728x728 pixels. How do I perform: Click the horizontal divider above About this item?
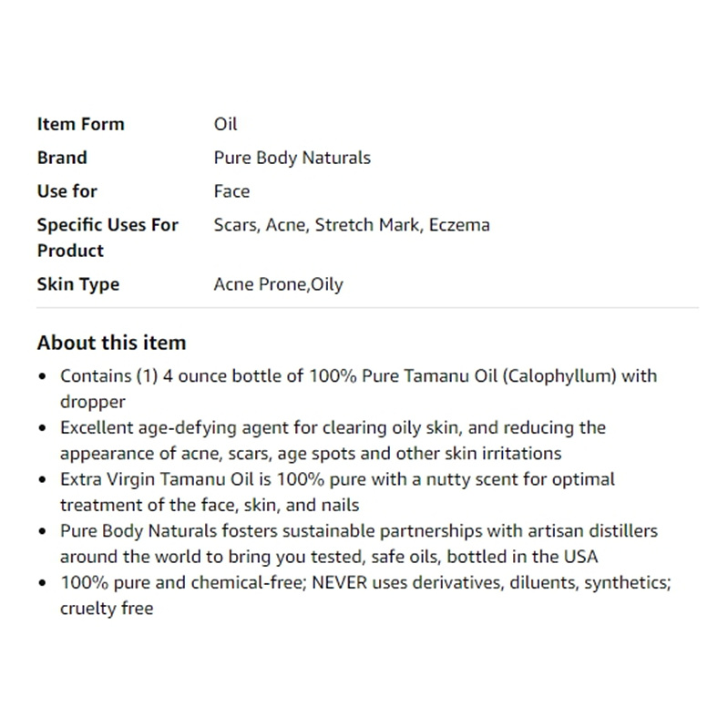click(x=368, y=307)
